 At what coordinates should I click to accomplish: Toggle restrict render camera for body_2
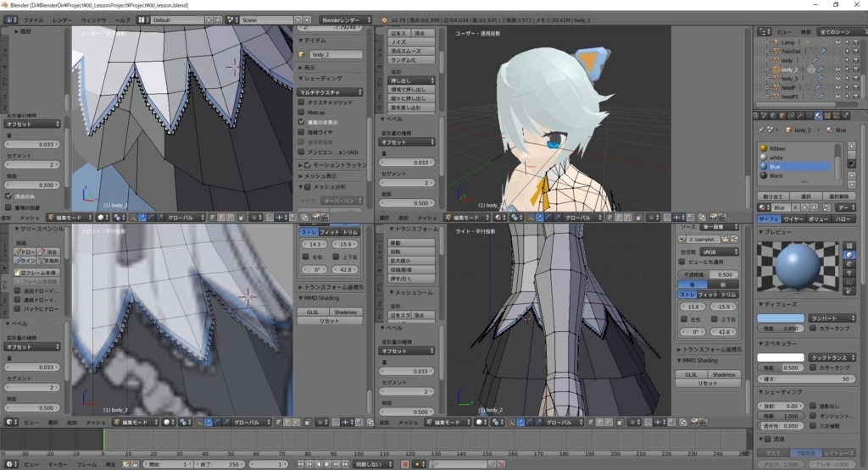pyautogui.click(x=854, y=69)
